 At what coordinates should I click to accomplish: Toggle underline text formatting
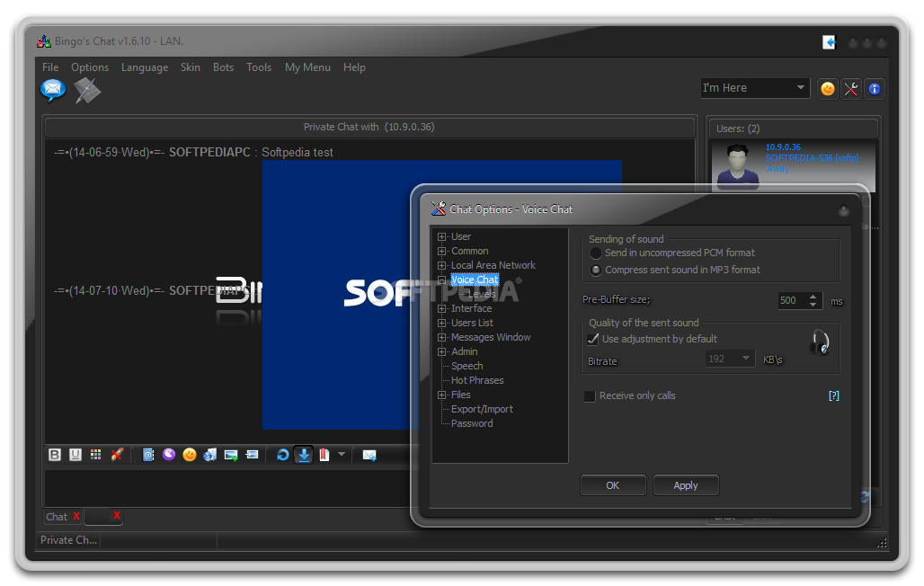pyautogui.click(x=75, y=455)
